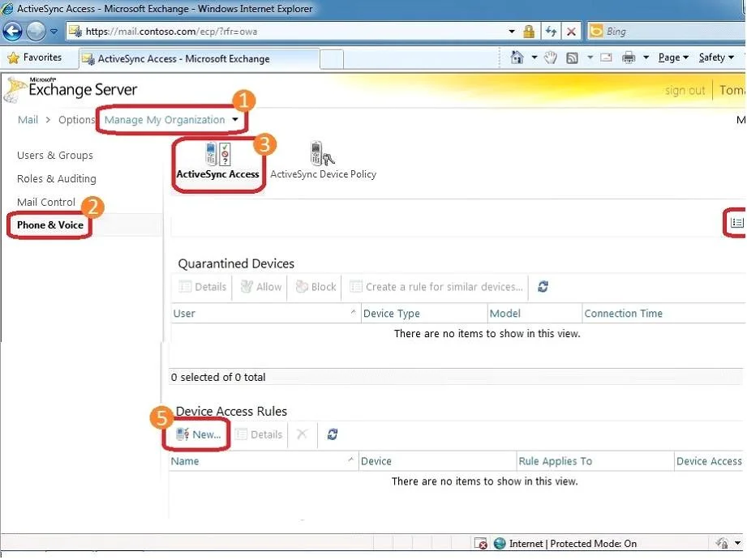Refresh the Quarantined Devices list
The image size is (747, 560).
543,287
